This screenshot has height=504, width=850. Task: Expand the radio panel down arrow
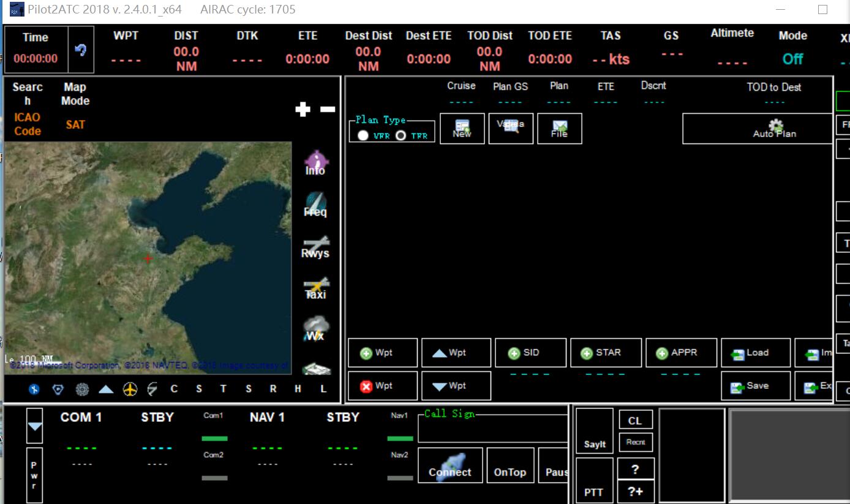coord(34,426)
